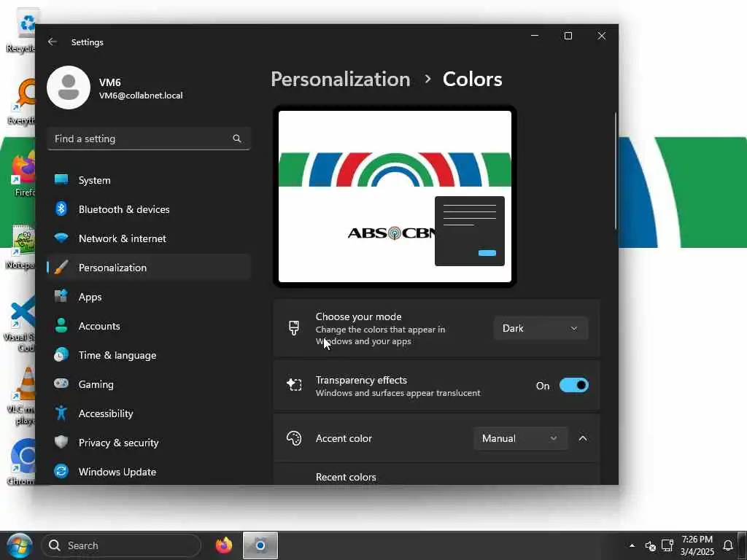This screenshot has height=560, width=747.
Task: Open Time & language settings
Action: 149,355
